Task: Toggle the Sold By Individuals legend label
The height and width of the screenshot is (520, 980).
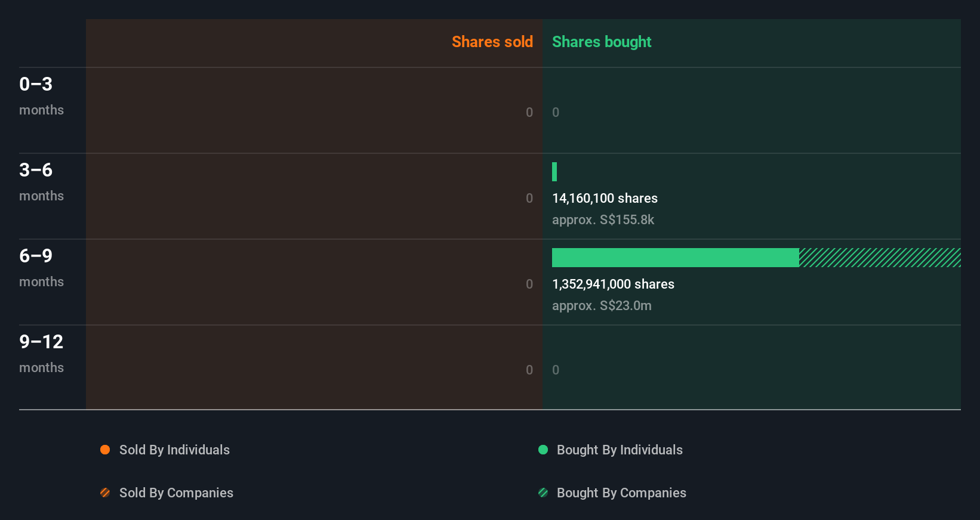Action: (x=174, y=450)
